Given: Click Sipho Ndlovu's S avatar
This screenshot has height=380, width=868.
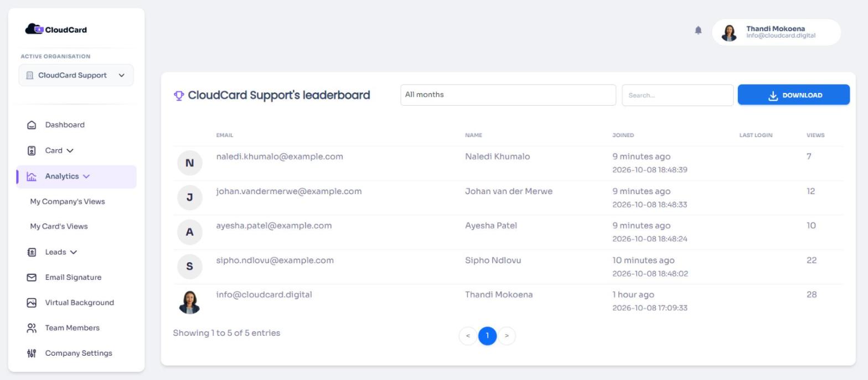Looking at the screenshot, I should tap(189, 267).
